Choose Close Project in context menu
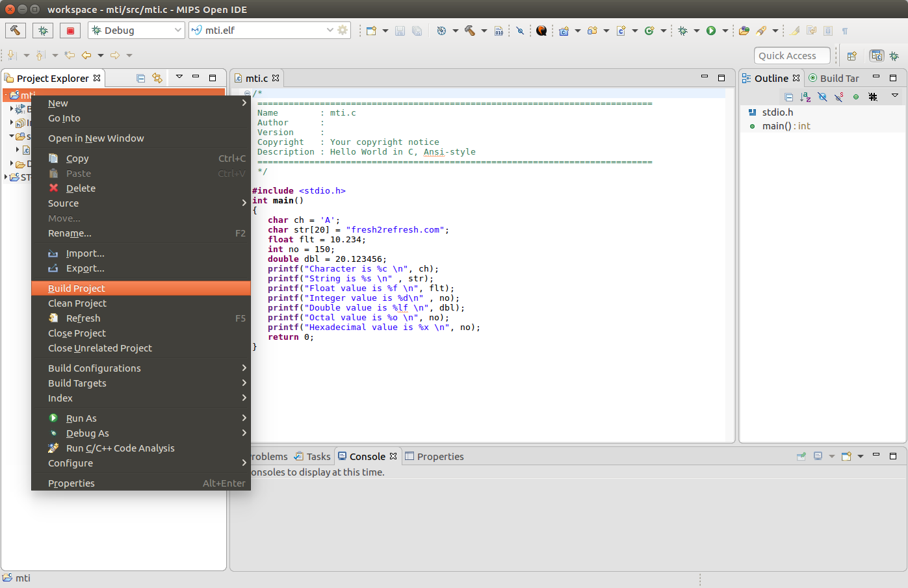Viewport: 908px width, 588px height. [x=141, y=333]
